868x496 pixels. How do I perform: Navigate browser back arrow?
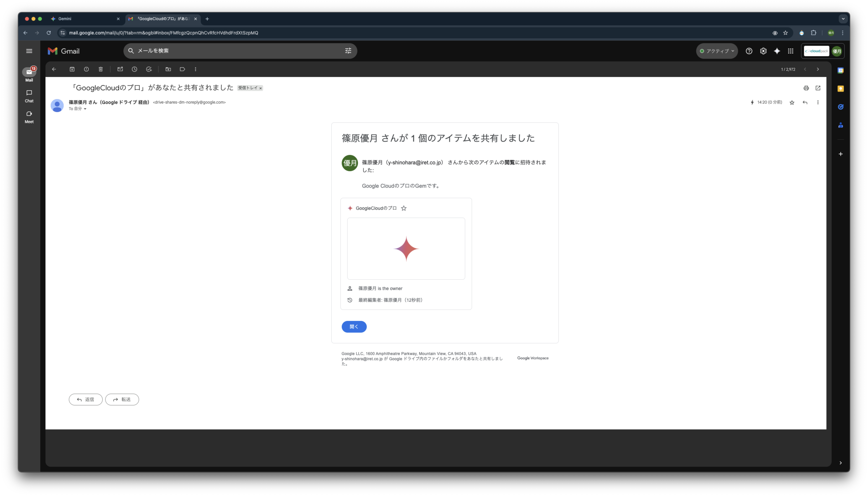point(26,33)
